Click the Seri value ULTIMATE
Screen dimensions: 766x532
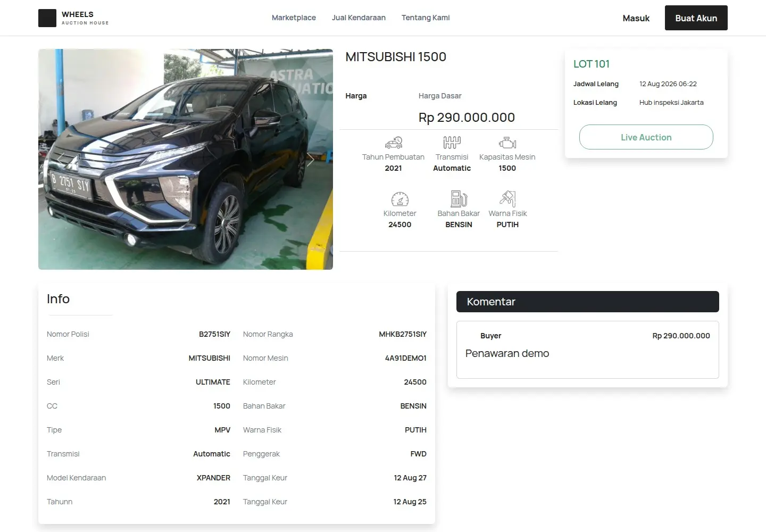pyautogui.click(x=213, y=382)
